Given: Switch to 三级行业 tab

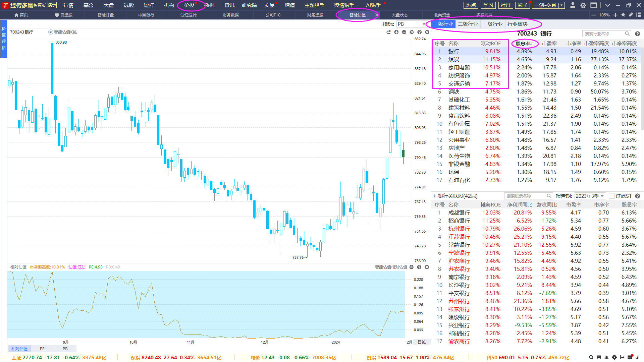Looking at the screenshot, I should (493, 24).
